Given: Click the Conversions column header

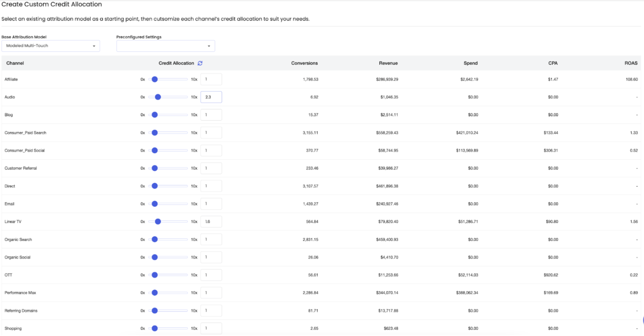Looking at the screenshot, I should [x=304, y=63].
